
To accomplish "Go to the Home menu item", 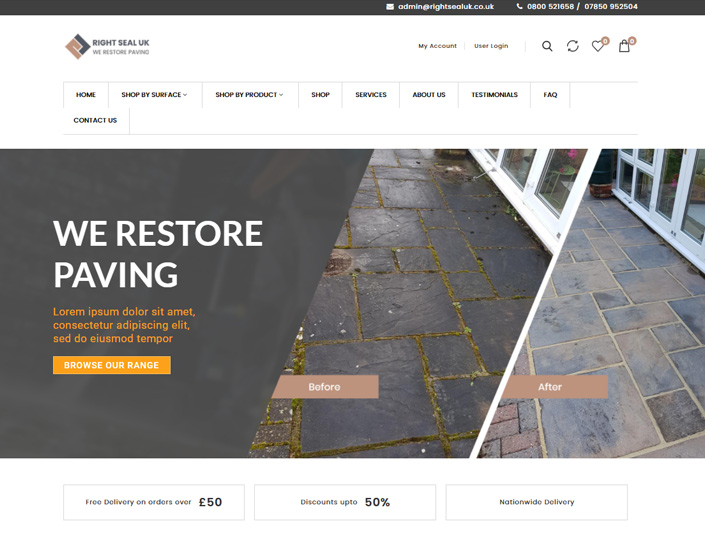I will pyautogui.click(x=85, y=95).
